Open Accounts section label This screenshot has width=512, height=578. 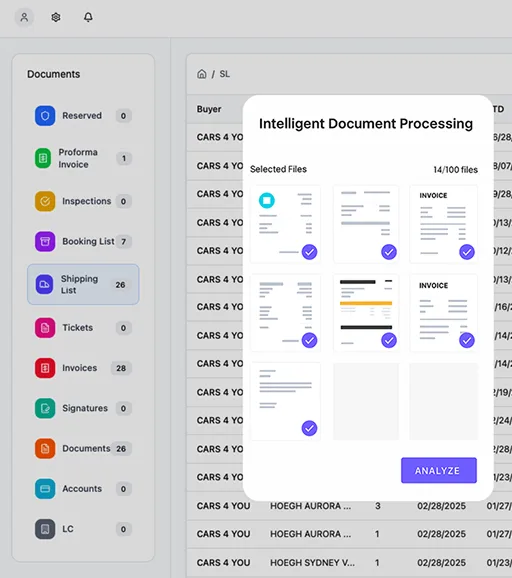(82, 489)
